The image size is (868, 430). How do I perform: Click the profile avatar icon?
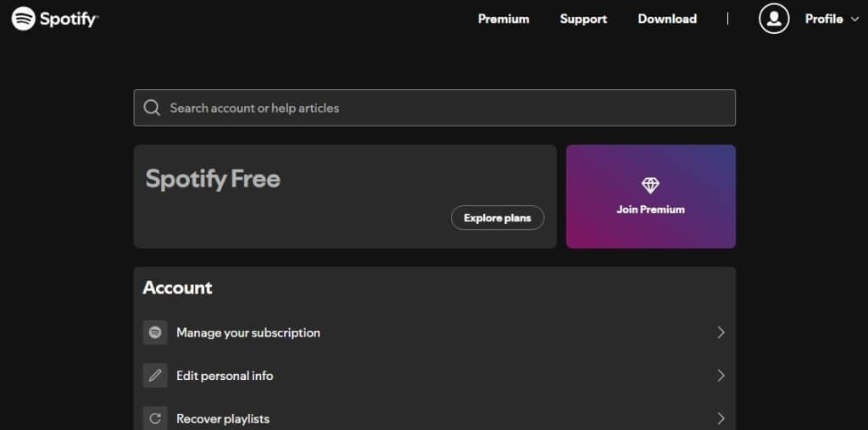pyautogui.click(x=774, y=19)
